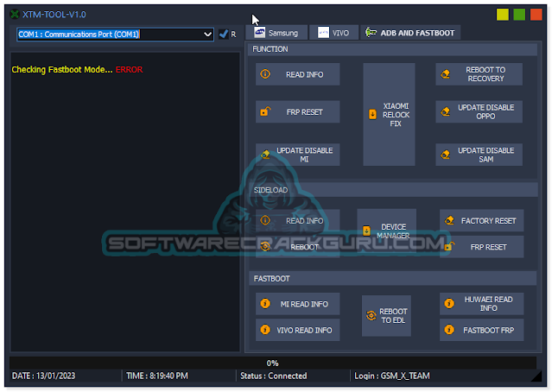This screenshot has width=552, height=392.
Task: Click FASTBOOT FRP button
Action: click(481, 330)
